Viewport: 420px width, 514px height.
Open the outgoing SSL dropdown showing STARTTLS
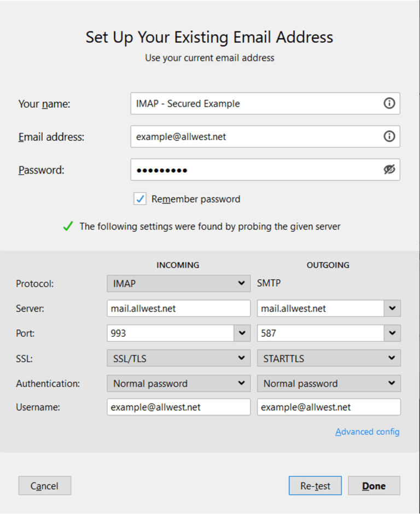click(392, 358)
